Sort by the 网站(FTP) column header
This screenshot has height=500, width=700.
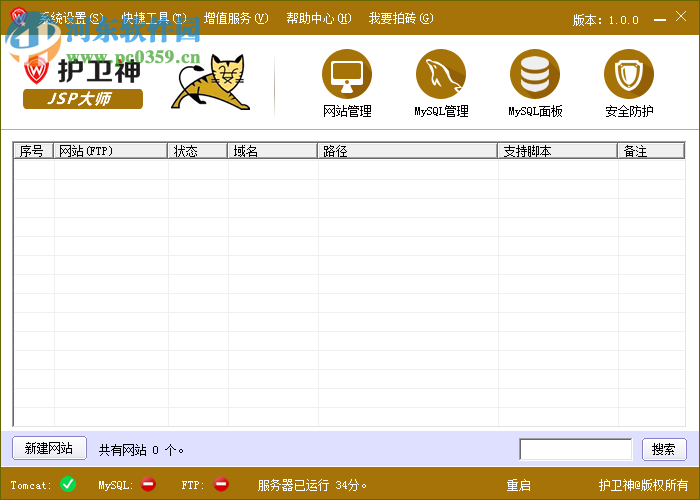point(110,151)
